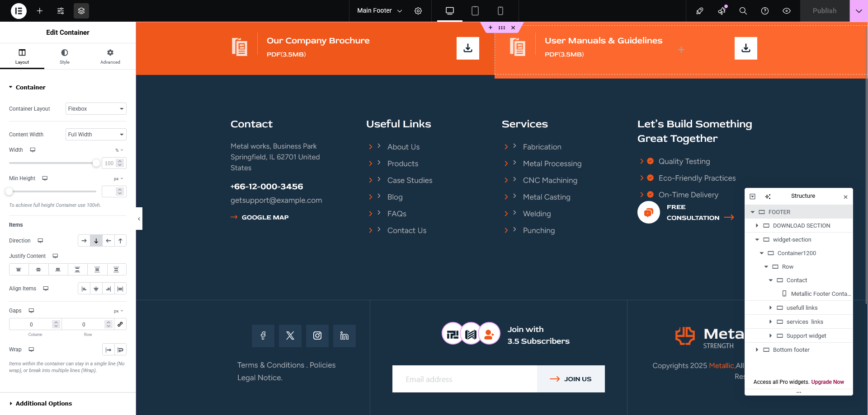
Task: Switch to the Advanced tab
Action: tap(110, 56)
